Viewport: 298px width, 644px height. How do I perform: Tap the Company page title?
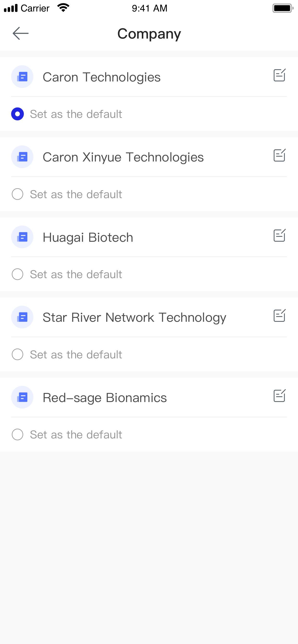pos(149,34)
